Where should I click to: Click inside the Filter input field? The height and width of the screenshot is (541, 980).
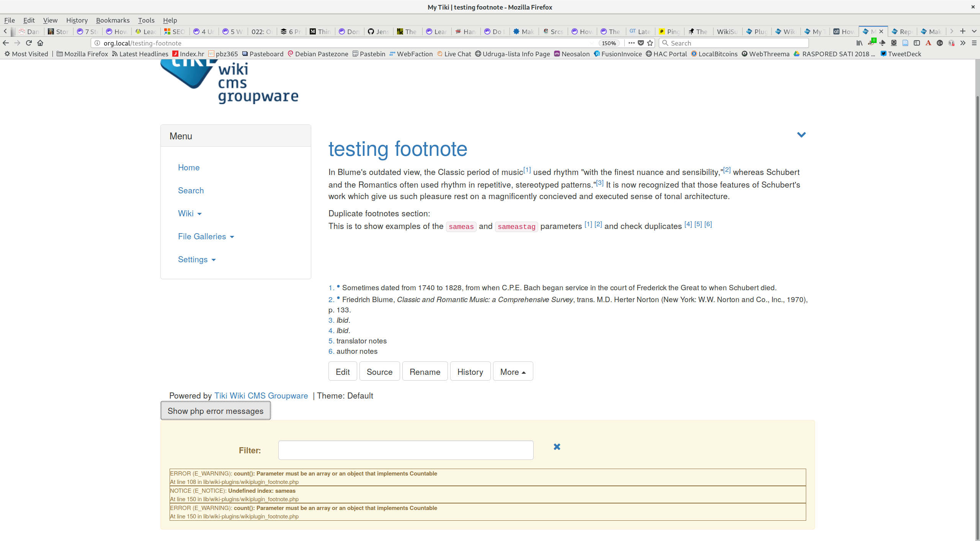[406, 450]
